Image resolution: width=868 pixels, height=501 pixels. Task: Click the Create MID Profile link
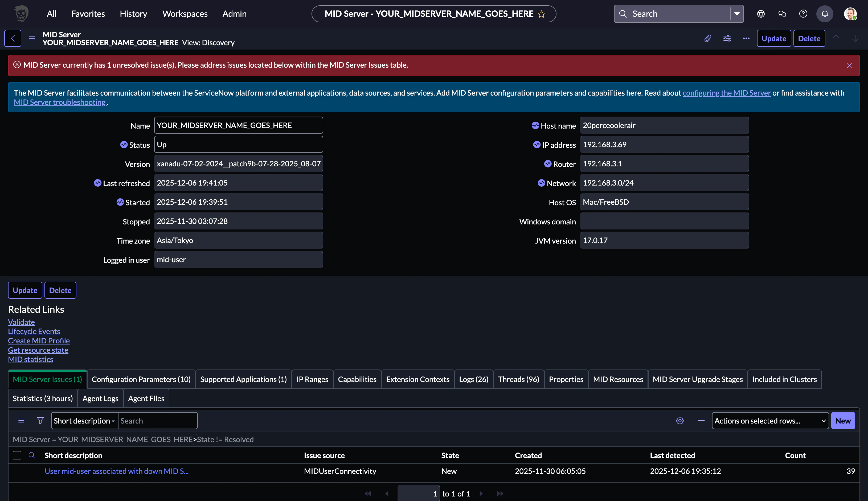tap(39, 341)
